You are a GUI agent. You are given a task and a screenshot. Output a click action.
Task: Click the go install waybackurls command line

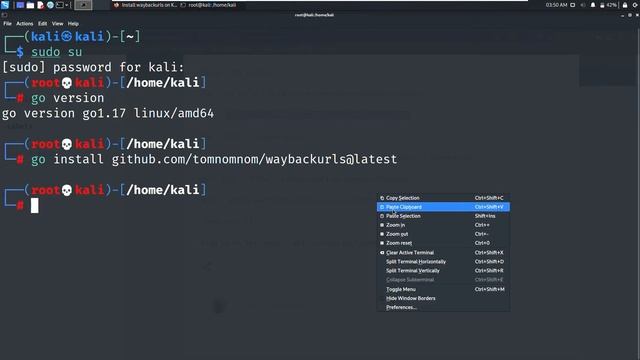click(x=214, y=159)
